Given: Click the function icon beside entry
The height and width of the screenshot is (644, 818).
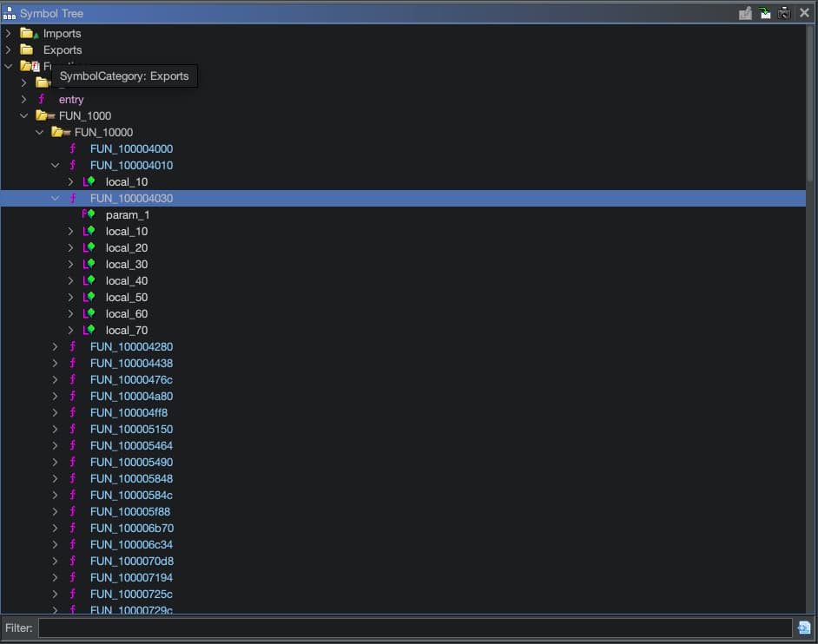Looking at the screenshot, I should point(42,100).
